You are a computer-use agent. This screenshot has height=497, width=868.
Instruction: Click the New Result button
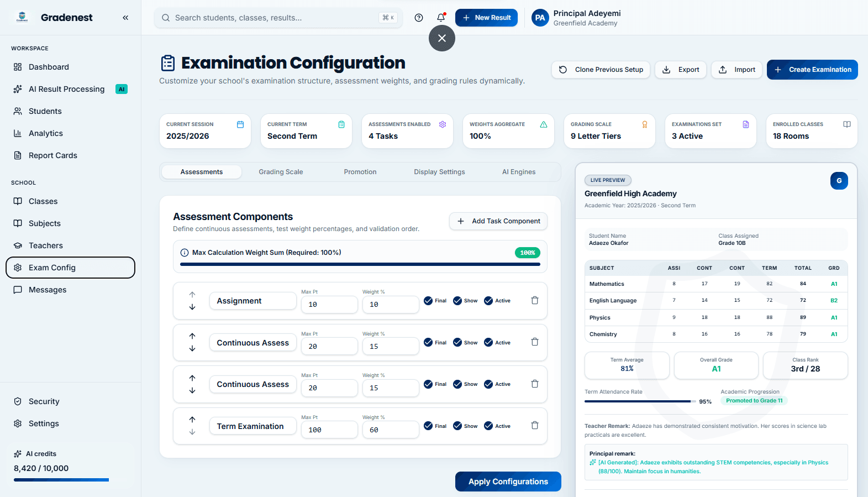[486, 18]
